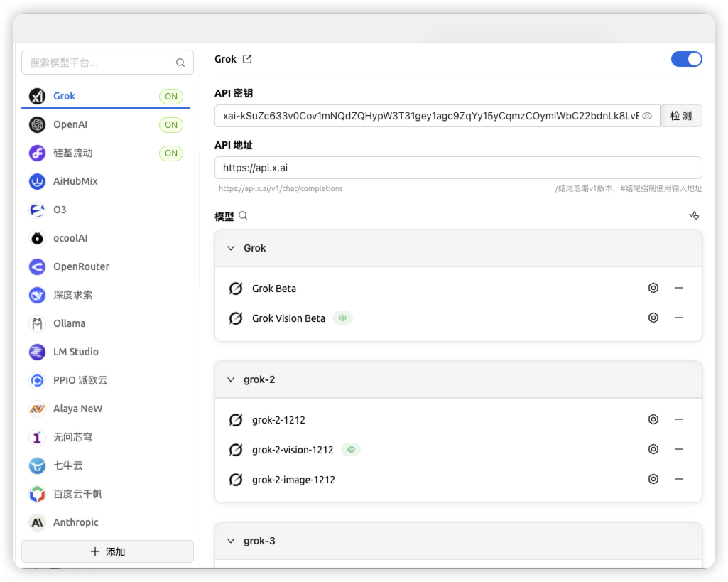Select the OpenAI provider
This screenshot has width=728, height=582.
click(x=106, y=124)
